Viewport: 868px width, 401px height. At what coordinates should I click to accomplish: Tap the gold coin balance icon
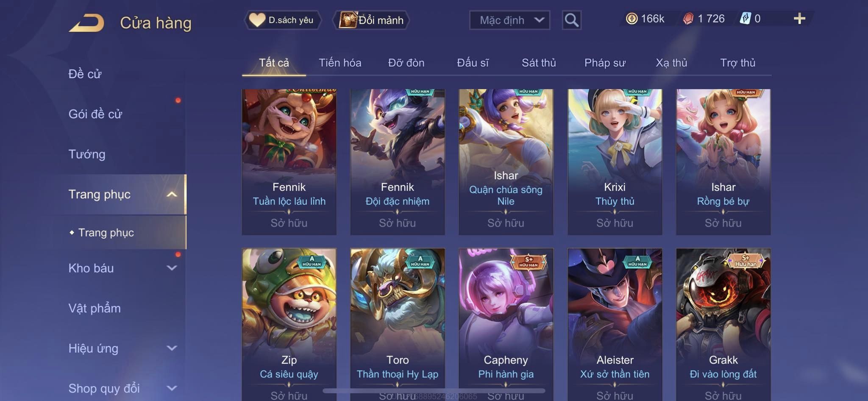click(632, 19)
